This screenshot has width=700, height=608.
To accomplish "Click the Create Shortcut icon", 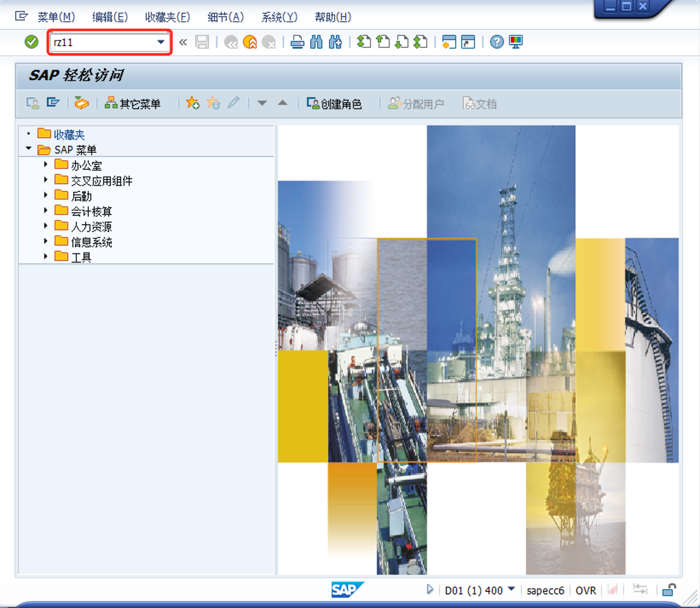I will pos(467,42).
